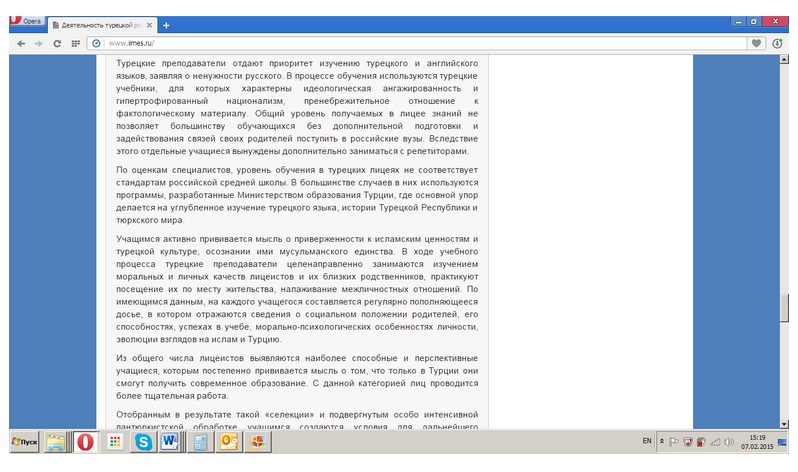
Task: Open the last orange taskbar application
Action: 258,442
